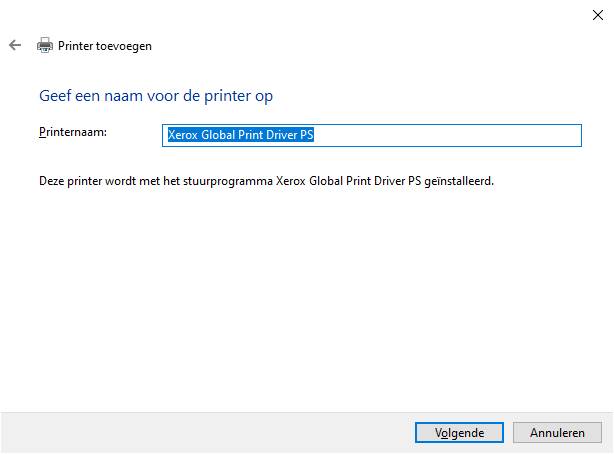The width and height of the screenshot is (614, 454).
Task: Go back using the back arrow
Action: 15,45
